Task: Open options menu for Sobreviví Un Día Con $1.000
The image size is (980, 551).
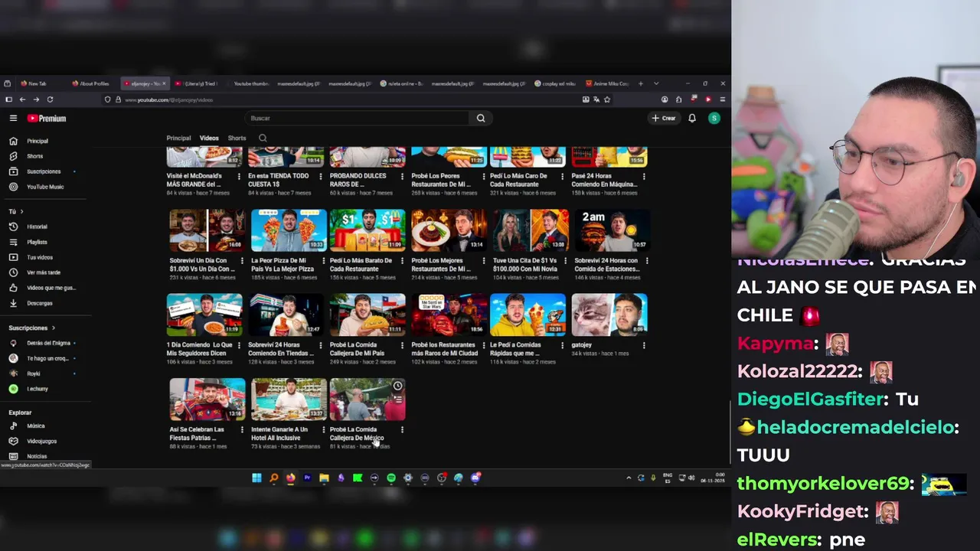Action: (x=242, y=261)
